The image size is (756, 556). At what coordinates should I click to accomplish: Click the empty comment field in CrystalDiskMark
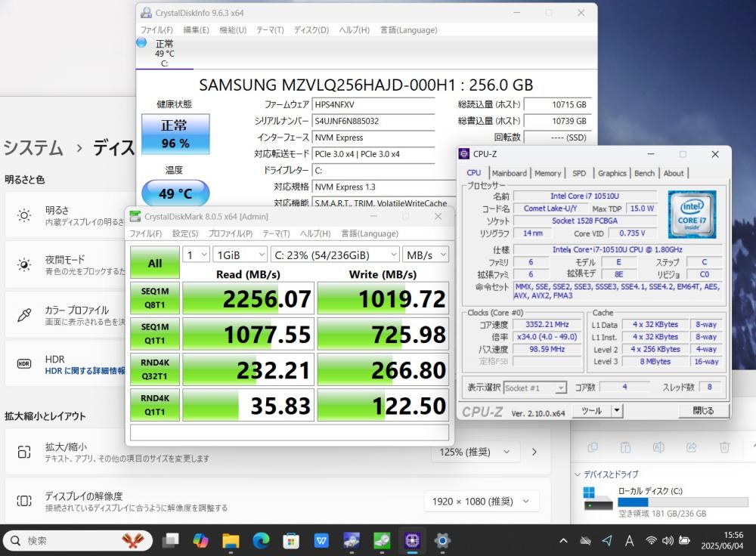click(290, 432)
